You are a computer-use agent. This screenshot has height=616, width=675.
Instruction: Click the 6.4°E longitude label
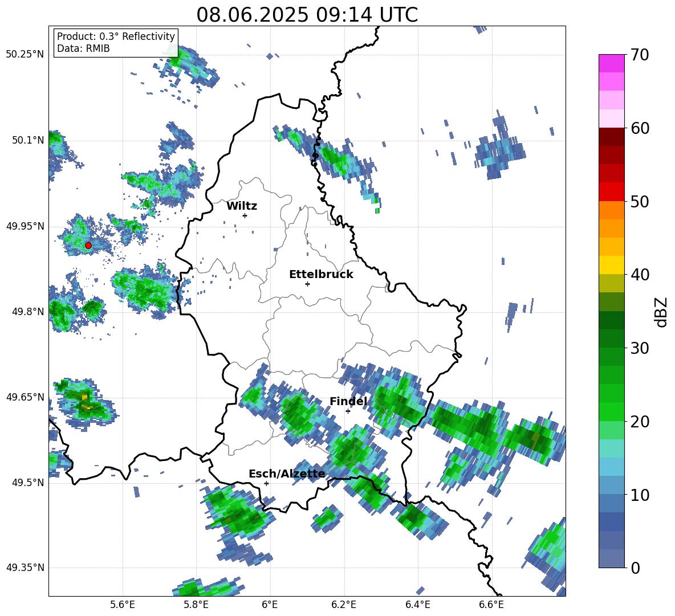tap(417, 605)
